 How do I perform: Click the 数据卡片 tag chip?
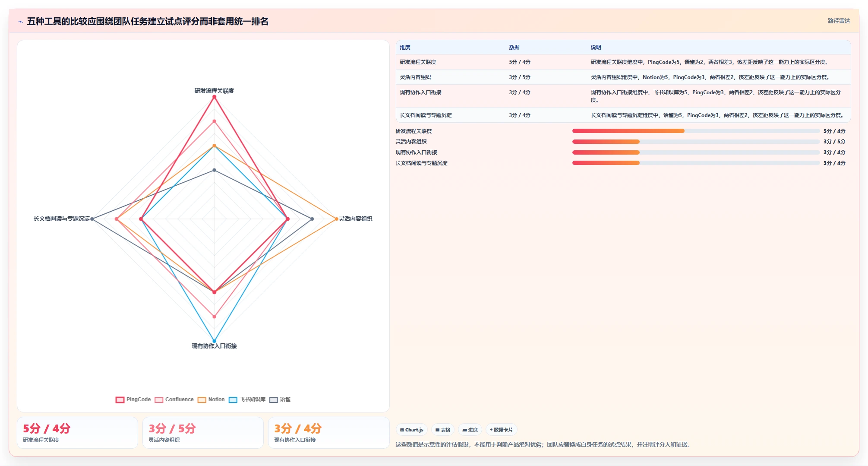[502, 430]
